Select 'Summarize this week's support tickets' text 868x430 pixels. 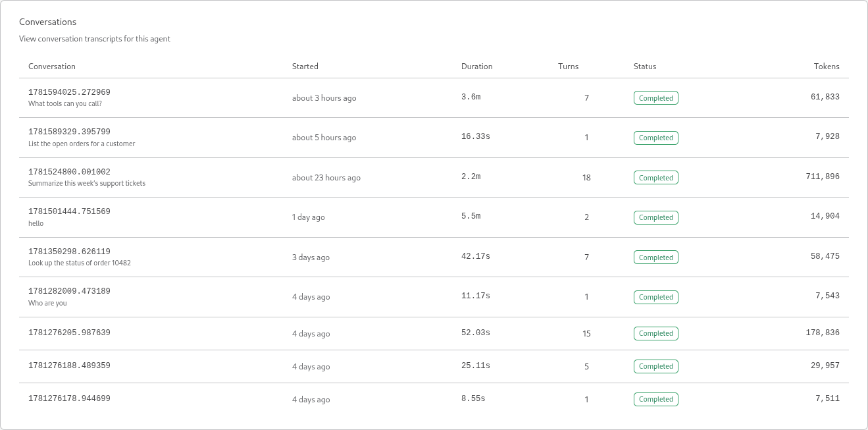(x=87, y=183)
